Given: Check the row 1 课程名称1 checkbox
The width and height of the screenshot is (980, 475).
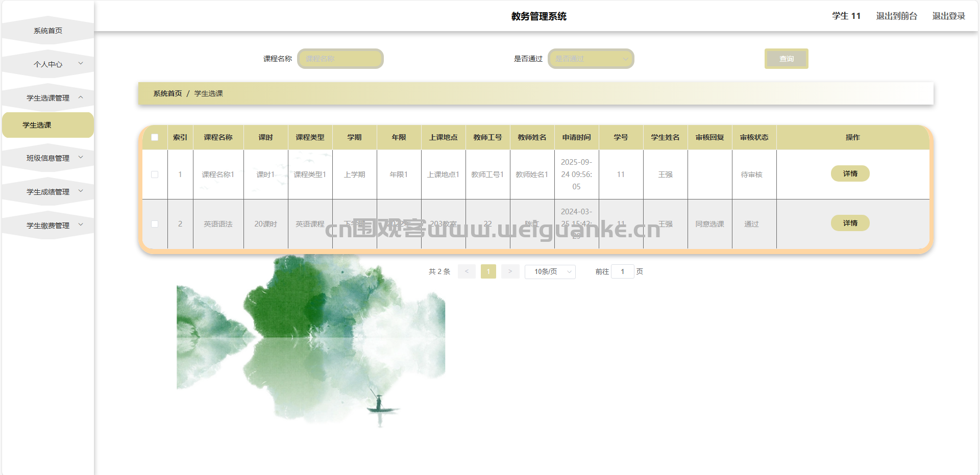Looking at the screenshot, I should point(155,174).
